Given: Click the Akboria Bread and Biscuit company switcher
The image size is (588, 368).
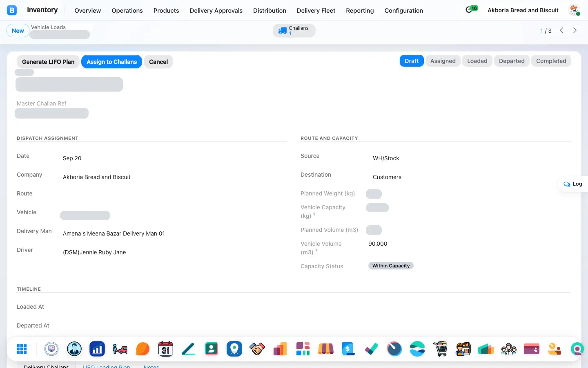Looking at the screenshot, I should point(523,10).
